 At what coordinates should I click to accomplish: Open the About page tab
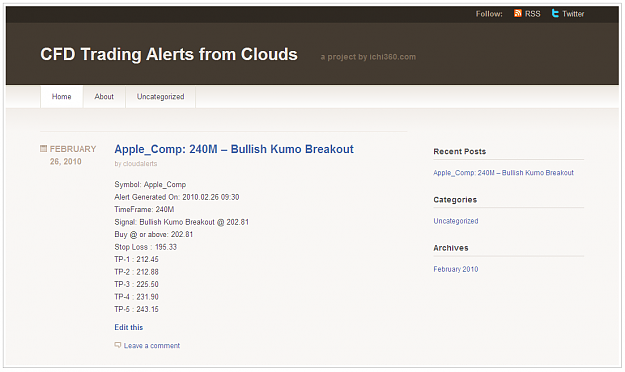(x=104, y=96)
